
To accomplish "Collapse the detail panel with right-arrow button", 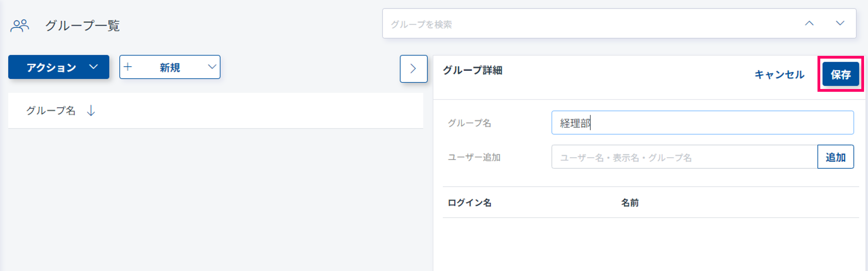I will tap(413, 69).
